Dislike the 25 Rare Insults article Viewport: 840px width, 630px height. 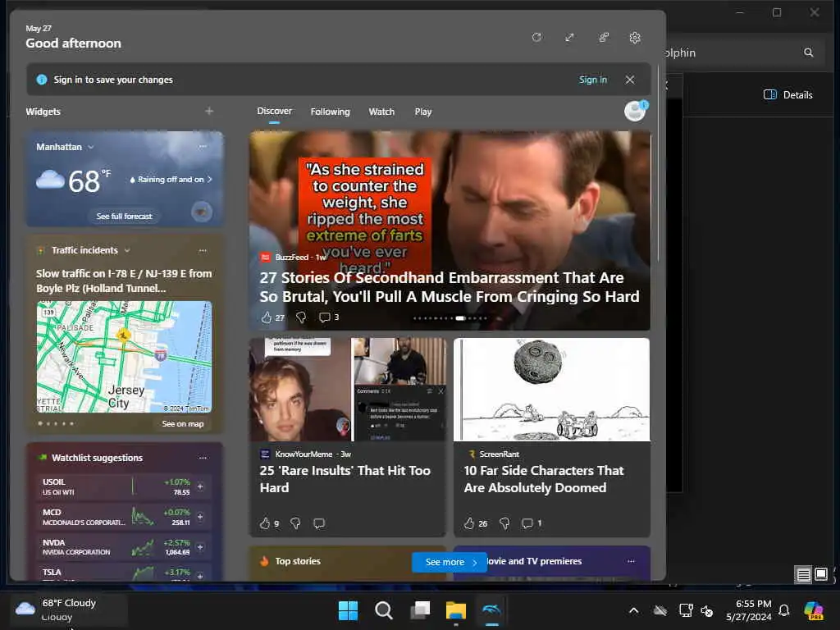pyautogui.click(x=295, y=523)
